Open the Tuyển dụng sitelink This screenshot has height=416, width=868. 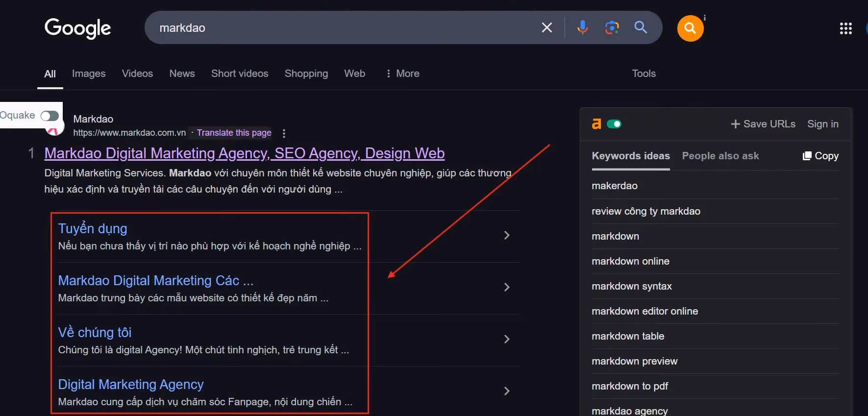click(x=93, y=229)
